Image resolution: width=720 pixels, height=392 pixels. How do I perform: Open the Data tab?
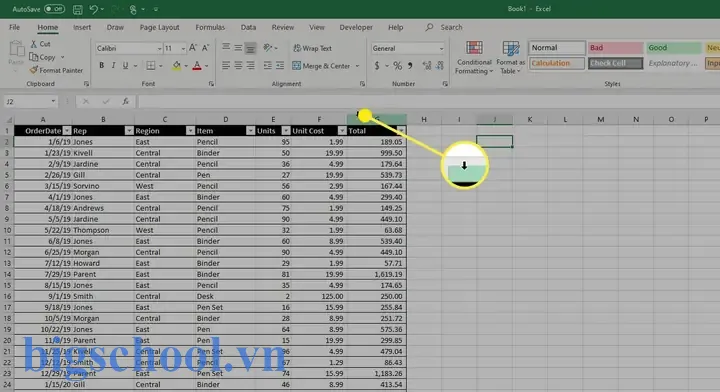click(248, 27)
